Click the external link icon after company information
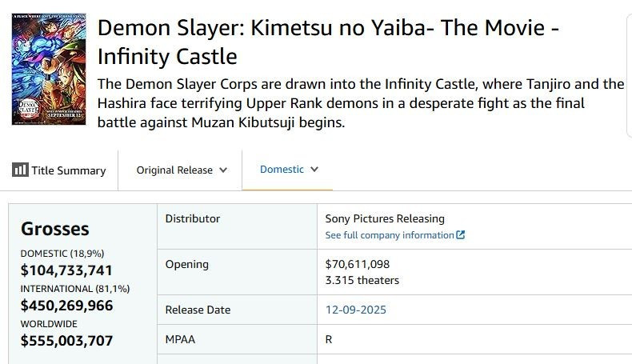The height and width of the screenshot is (364, 632). point(461,235)
